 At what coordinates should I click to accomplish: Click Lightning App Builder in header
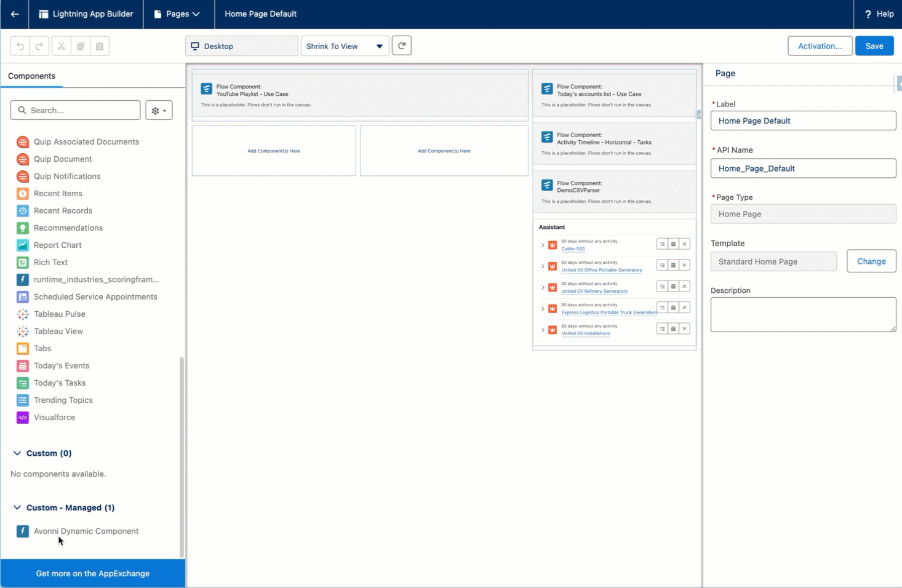[x=86, y=14]
